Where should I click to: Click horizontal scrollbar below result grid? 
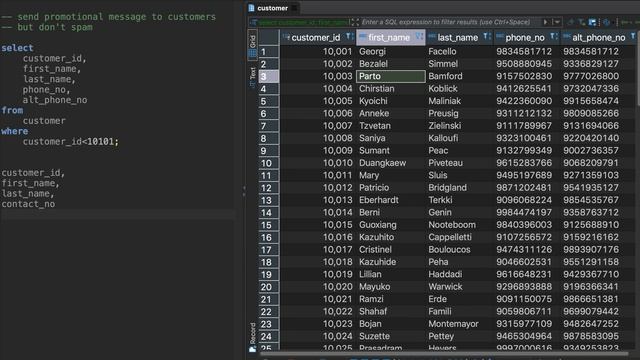[445, 353]
